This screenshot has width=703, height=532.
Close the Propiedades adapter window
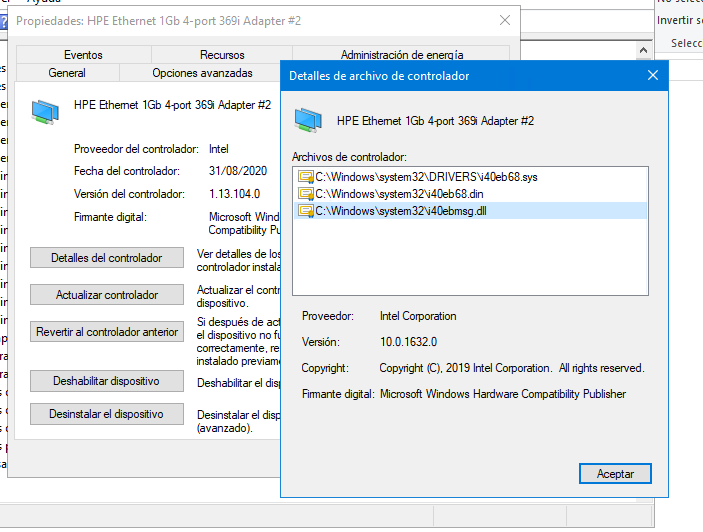505,20
